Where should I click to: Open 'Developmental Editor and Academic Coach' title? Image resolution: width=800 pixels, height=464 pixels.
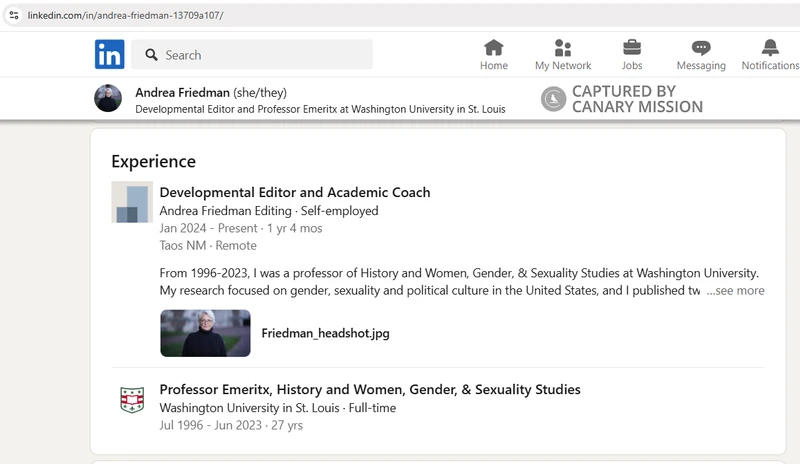point(295,192)
